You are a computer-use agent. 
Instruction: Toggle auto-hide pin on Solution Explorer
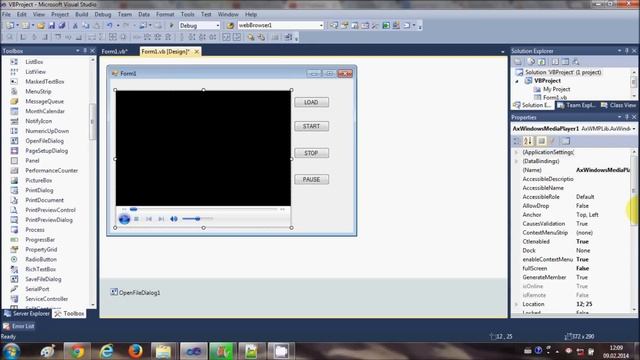click(x=627, y=51)
